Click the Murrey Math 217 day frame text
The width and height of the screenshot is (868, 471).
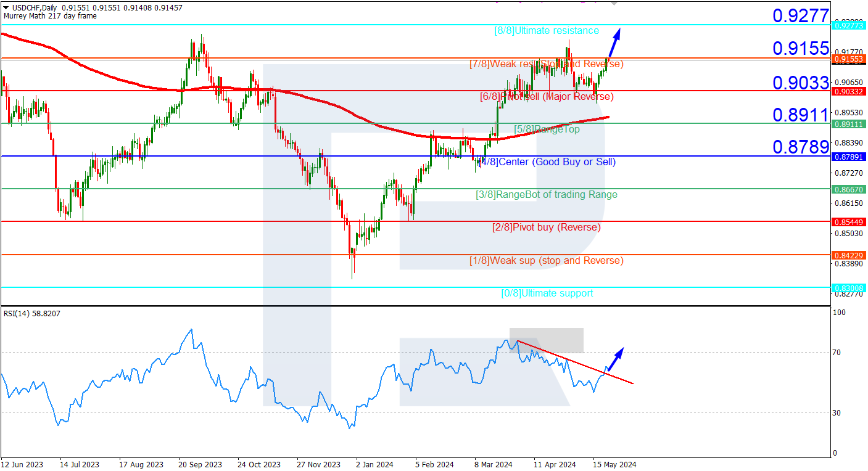tap(50, 16)
